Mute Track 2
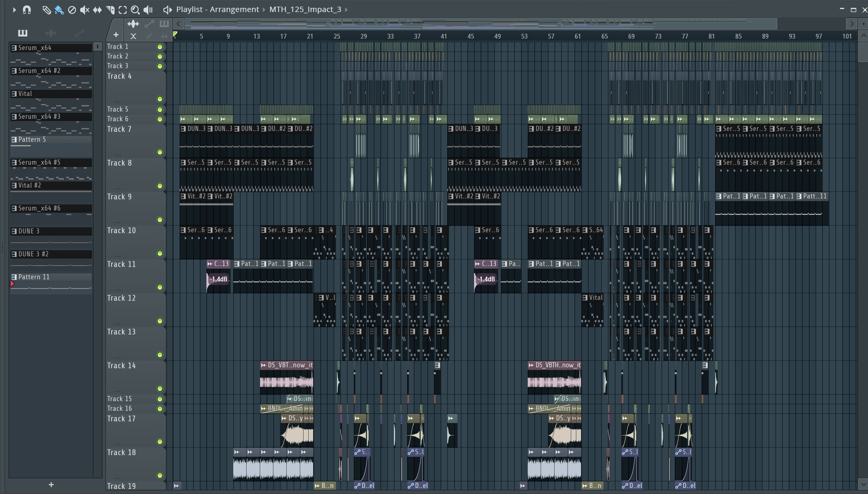This screenshot has width=868, height=494. pyautogui.click(x=160, y=56)
